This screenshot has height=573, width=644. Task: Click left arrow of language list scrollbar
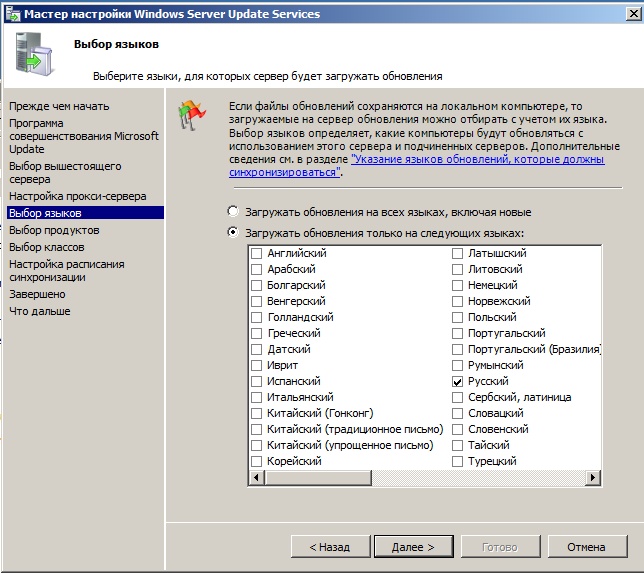[257, 478]
